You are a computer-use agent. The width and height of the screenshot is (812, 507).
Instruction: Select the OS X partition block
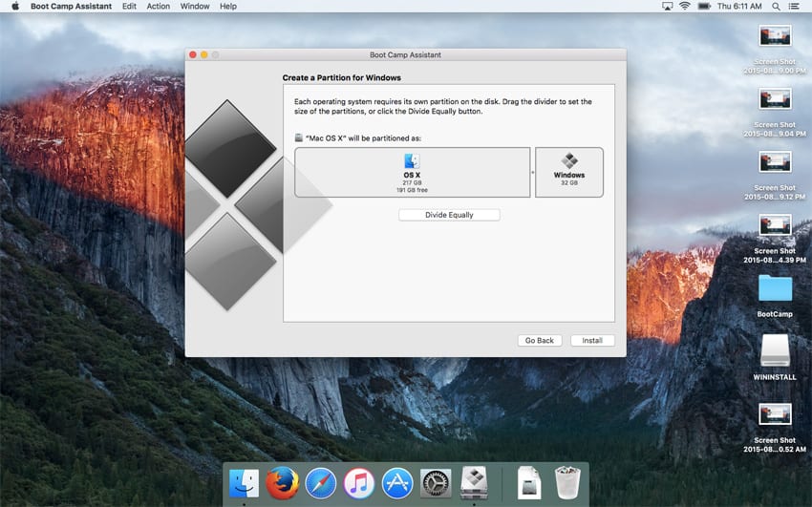tap(413, 172)
